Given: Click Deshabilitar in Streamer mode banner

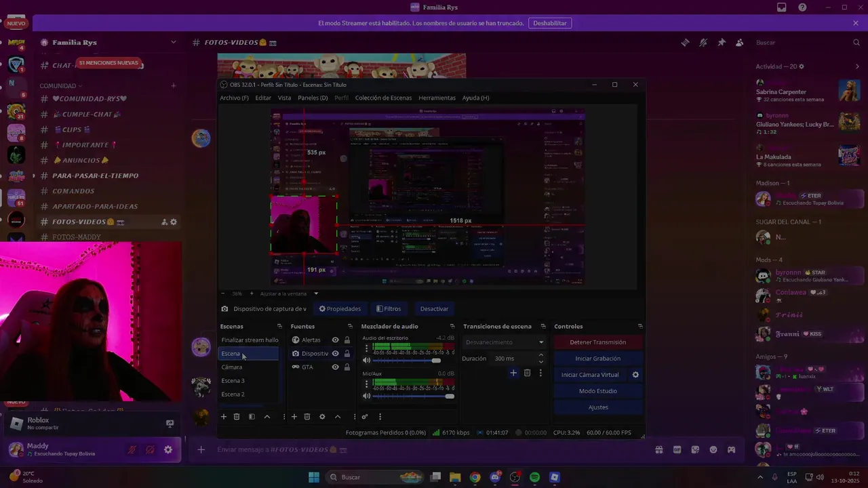Looking at the screenshot, I should pyautogui.click(x=550, y=23).
